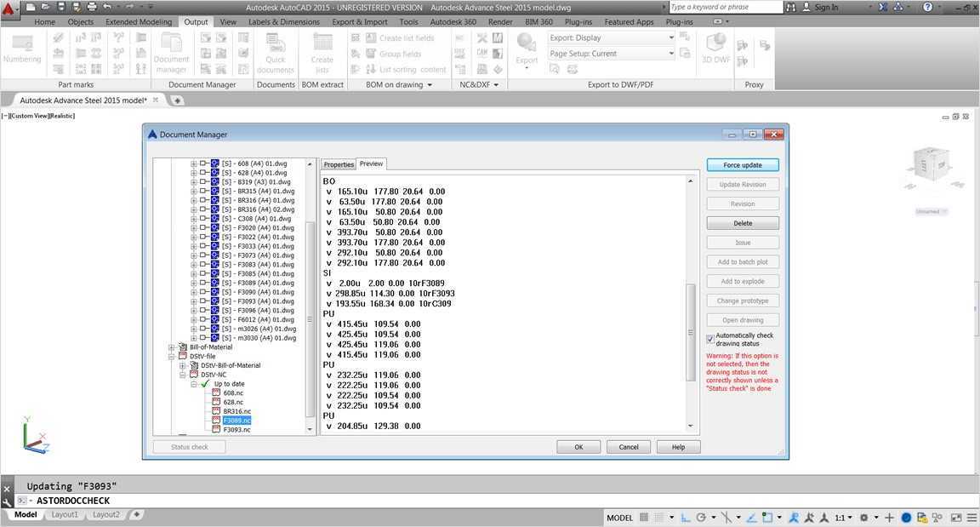Open the Page Setup Current dropdown
Viewport: 980px width, 527px height.
coord(671,54)
